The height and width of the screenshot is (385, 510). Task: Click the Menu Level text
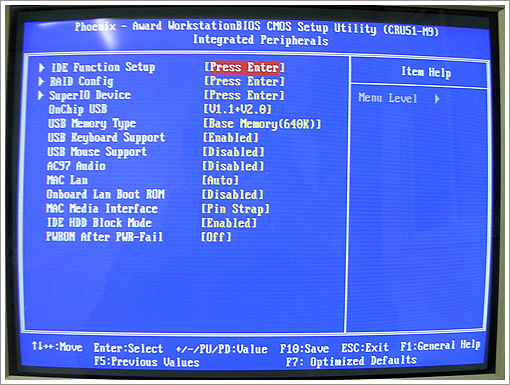pos(388,98)
